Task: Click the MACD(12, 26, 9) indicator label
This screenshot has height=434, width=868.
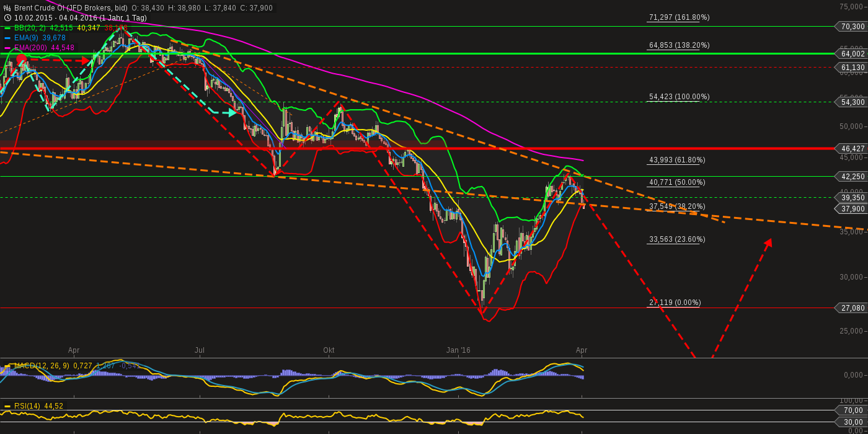Action: (42, 366)
